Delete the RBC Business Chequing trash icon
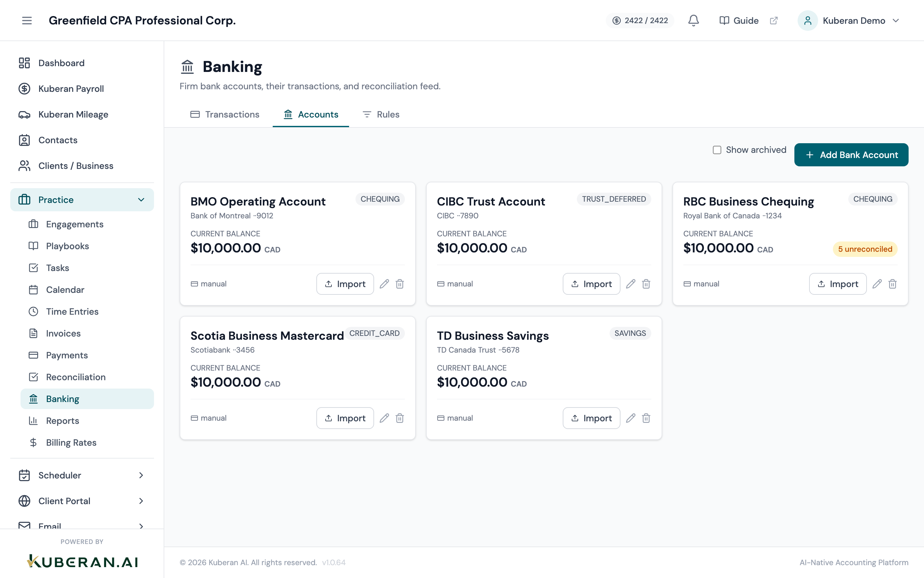This screenshot has height=578, width=924. [892, 284]
